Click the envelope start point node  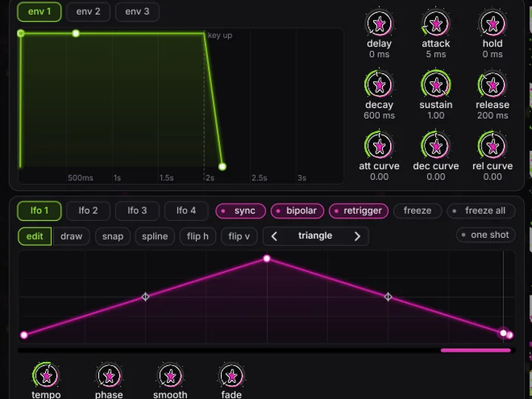point(21,33)
